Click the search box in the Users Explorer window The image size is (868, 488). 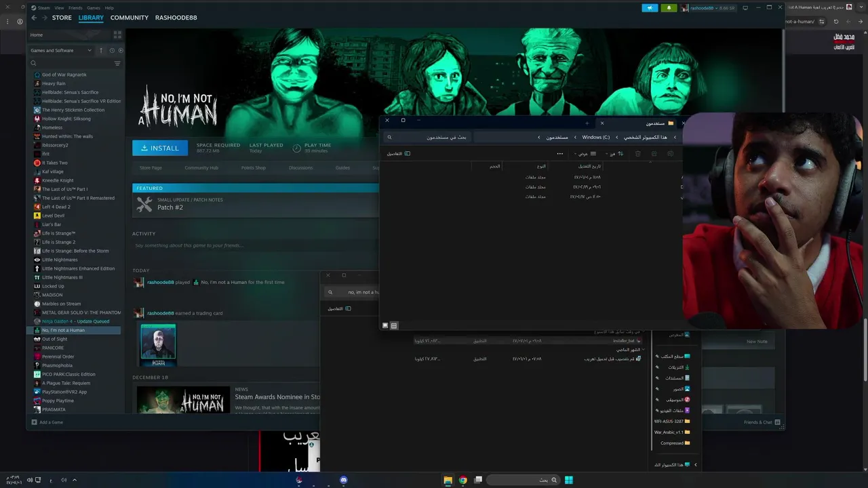pos(427,137)
